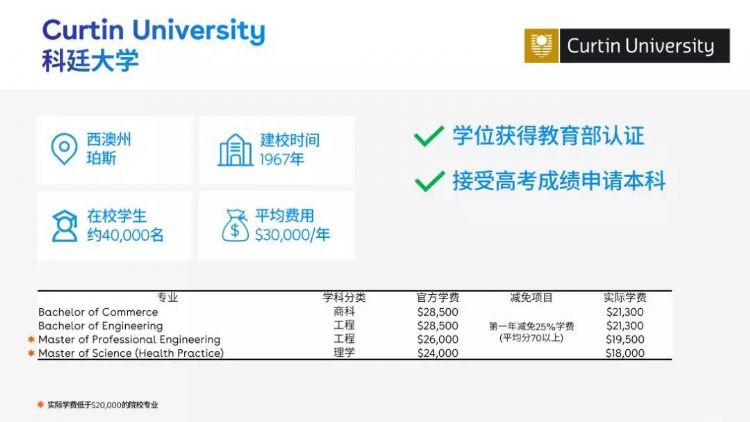
Task: Click 商科 in the Bachelor of Commerce row
Action: [x=344, y=311]
